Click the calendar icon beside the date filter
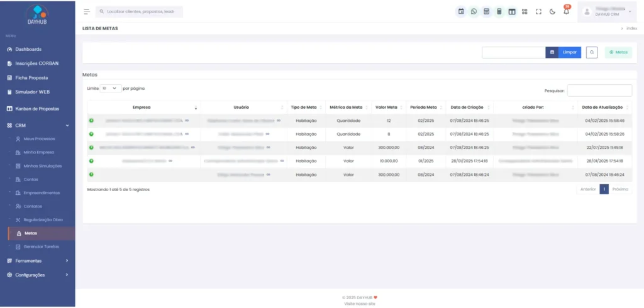Screen dimensions: 644x308 tap(552, 53)
